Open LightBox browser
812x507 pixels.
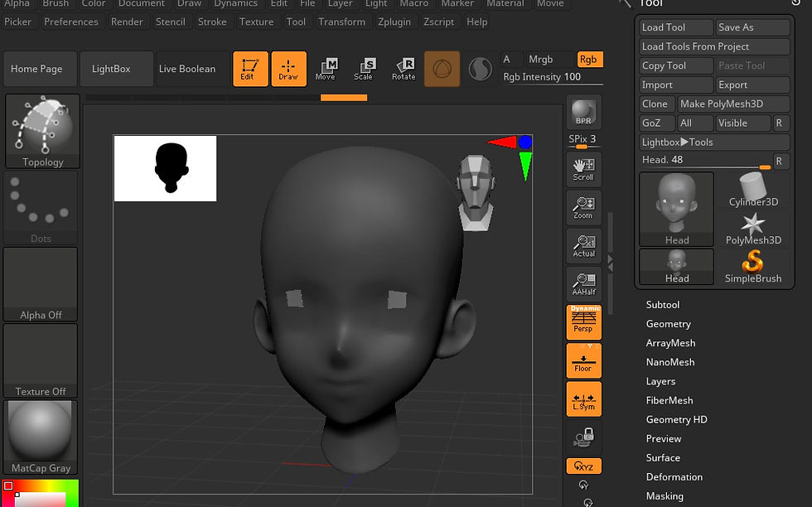coord(117,69)
